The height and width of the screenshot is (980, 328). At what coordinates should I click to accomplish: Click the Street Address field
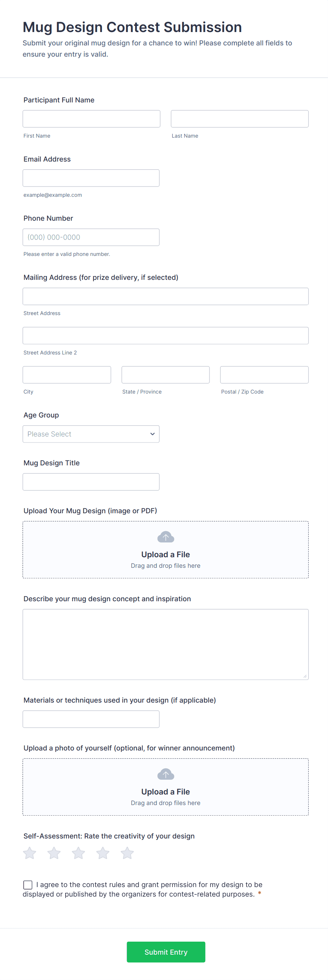pyautogui.click(x=165, y=296)
